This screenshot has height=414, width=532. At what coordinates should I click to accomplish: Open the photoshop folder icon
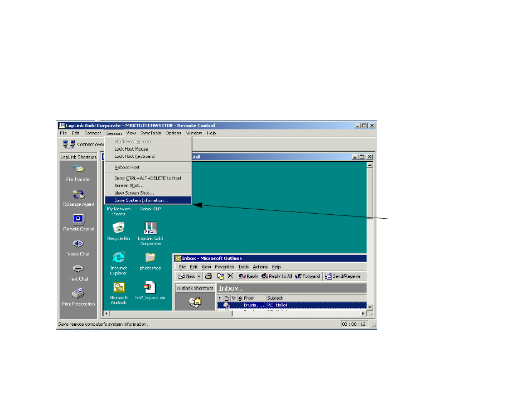151,258
